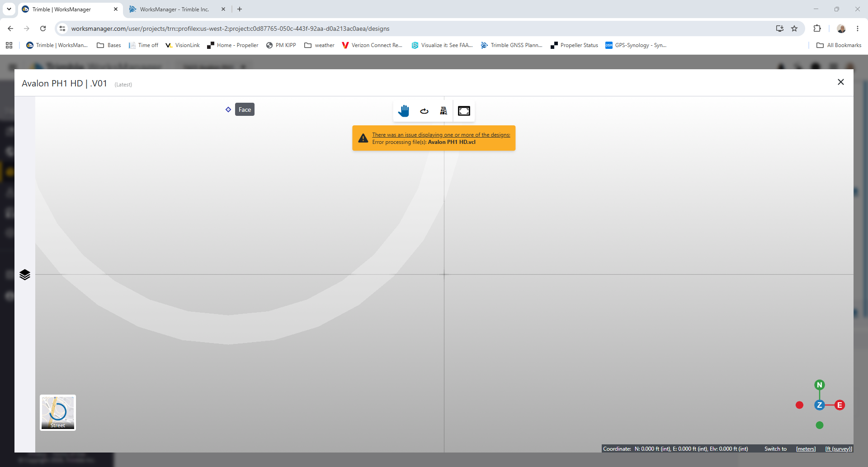This screenshot has height=467, width=868.
Task: Open the Trimble GNSS Planning bookmark
Action: pyautogui.click(x=512, y=45)
